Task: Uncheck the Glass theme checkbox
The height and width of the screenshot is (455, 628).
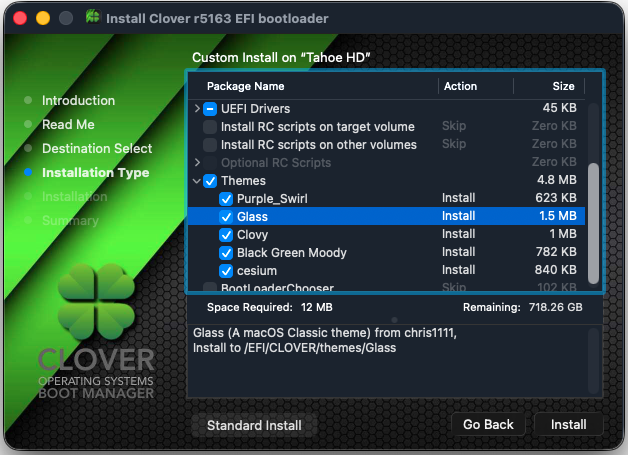Action: 226,217
